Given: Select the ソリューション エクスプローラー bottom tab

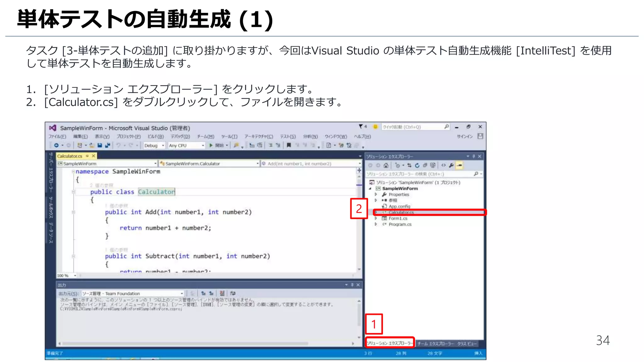Looking at the screenshot, I should 390,343.
